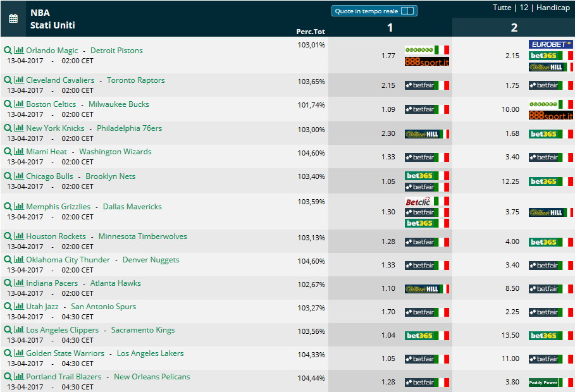Open stats chart icon for Houston Rockets match
The image size is (575, 392).
click(19, 236)
